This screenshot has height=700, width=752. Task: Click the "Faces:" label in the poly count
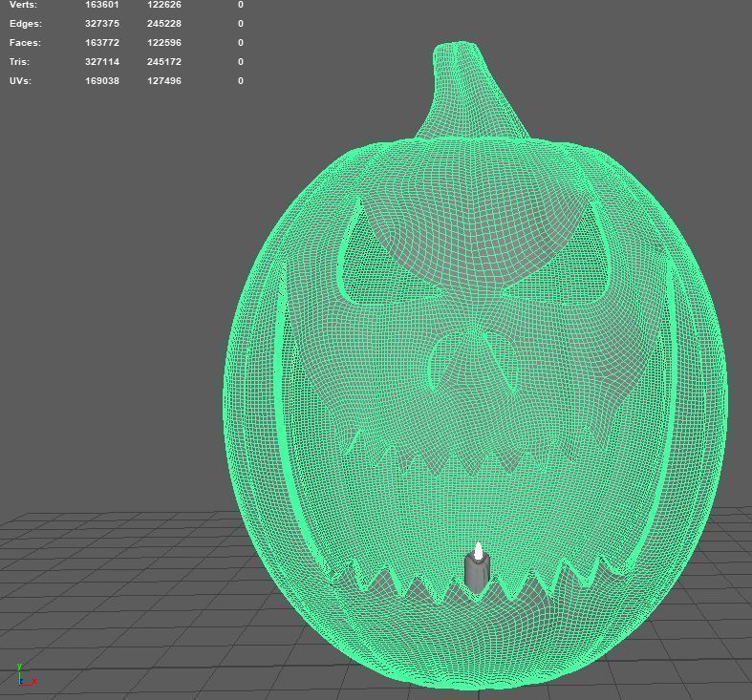pos(25,43)
